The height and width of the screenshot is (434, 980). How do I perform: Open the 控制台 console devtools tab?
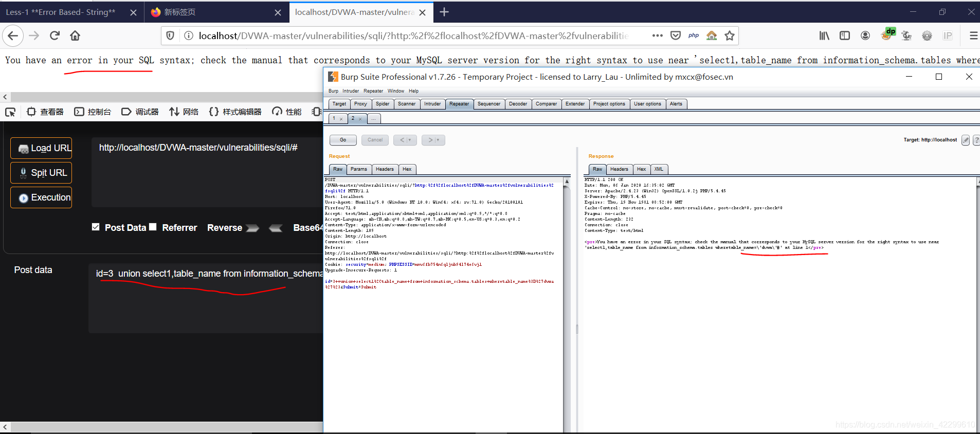point(93,112)
